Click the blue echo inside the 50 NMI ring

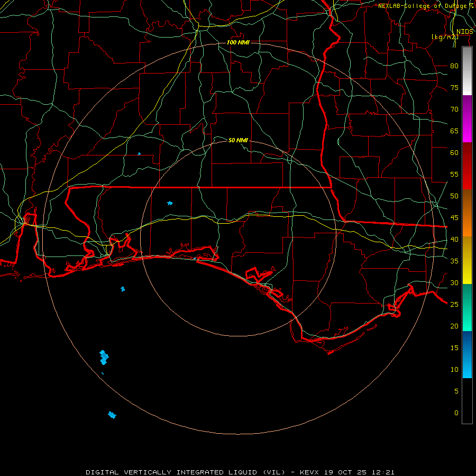point(170,203)
